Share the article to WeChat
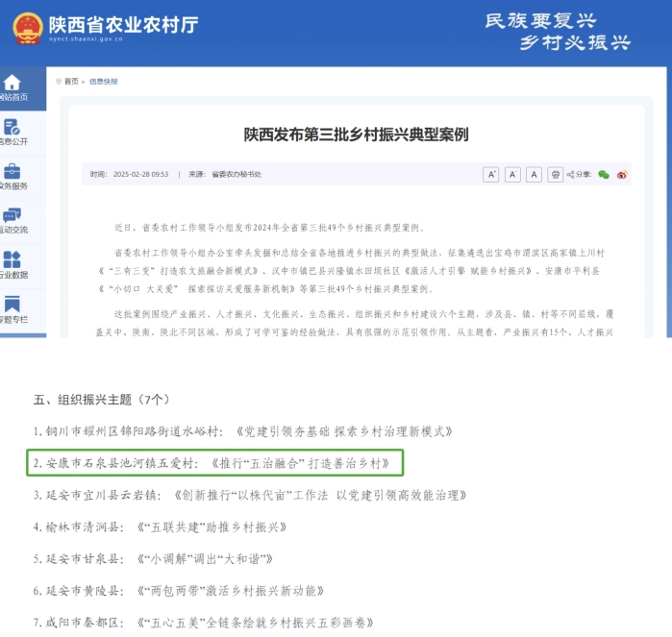This screenshot has width=672, height=637. pos(604,175)
